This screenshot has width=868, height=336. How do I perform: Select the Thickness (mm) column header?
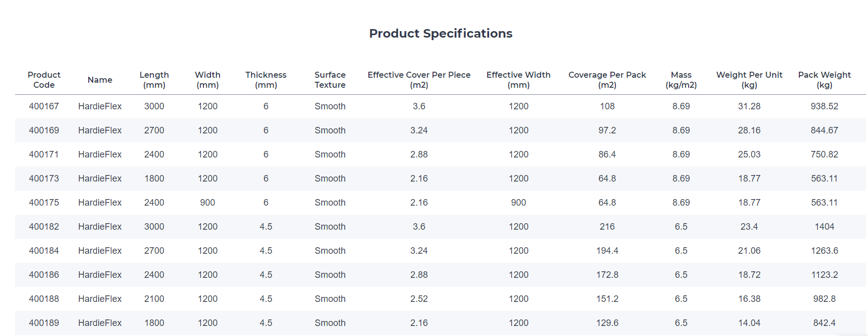tap(266, 80)
